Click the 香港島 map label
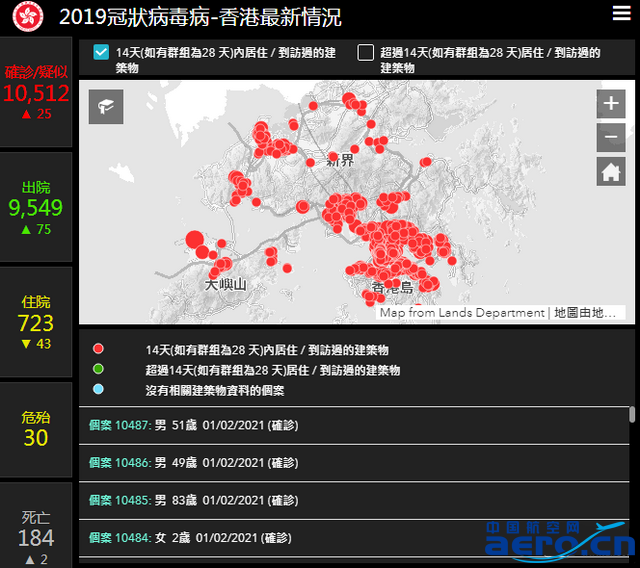The image size is (640, 568). tap(393, 288)
